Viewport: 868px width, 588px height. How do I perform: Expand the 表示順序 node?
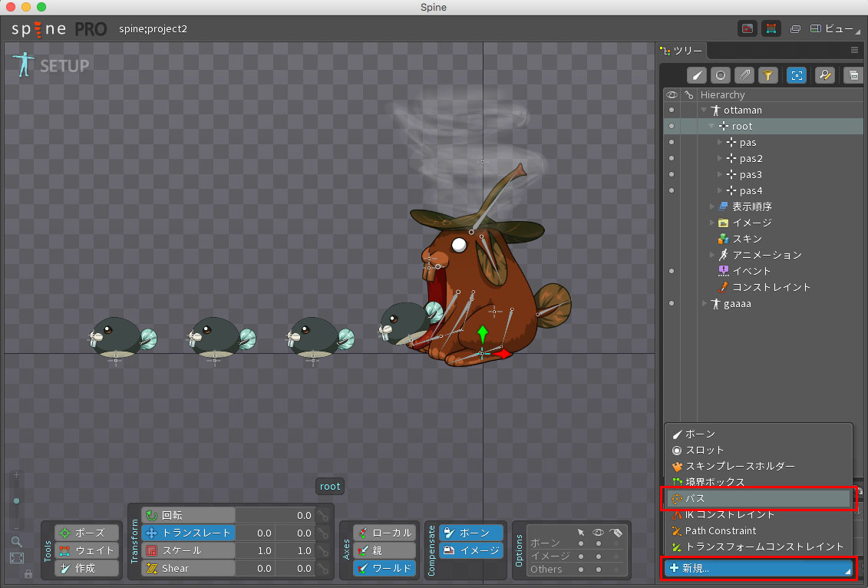[x=712, y=206]
